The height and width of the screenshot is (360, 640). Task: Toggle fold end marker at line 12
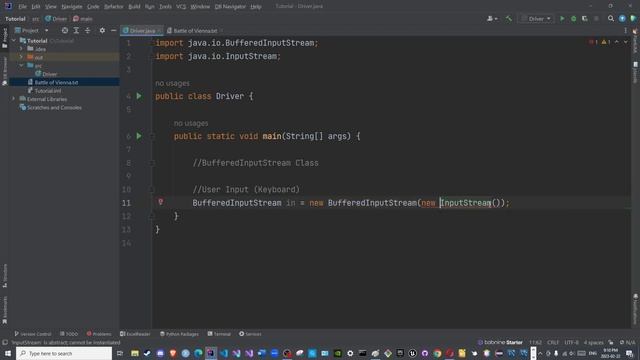point(151,216)
